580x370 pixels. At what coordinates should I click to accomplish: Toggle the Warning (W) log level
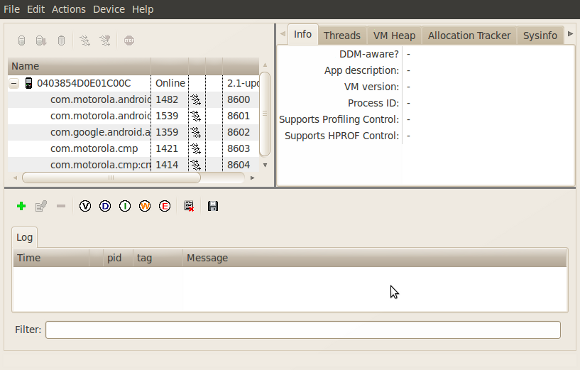(x=145, y=206)
